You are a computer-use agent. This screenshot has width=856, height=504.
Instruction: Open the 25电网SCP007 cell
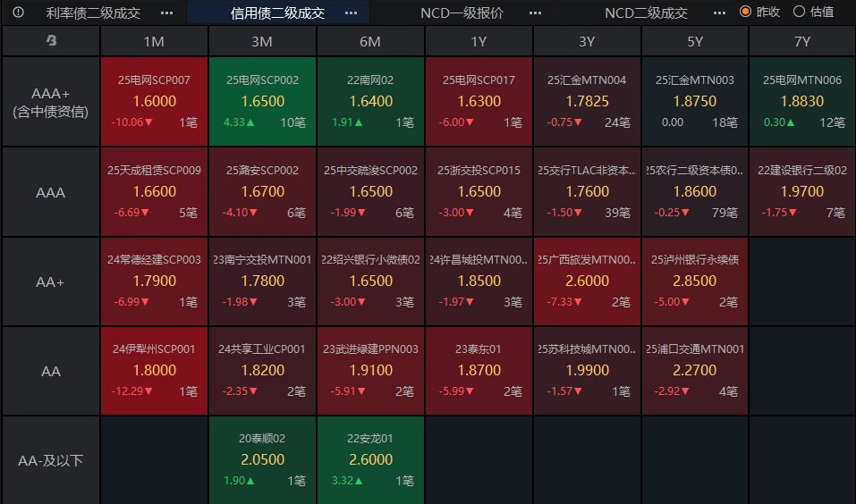point(154,102)
